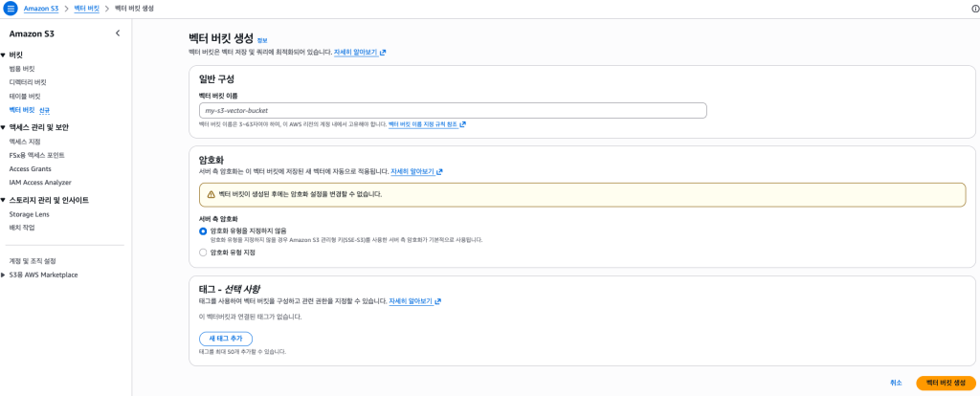
Task: Click the 벡터 버킷 이름 text field
Action: [x=452, y=110]
